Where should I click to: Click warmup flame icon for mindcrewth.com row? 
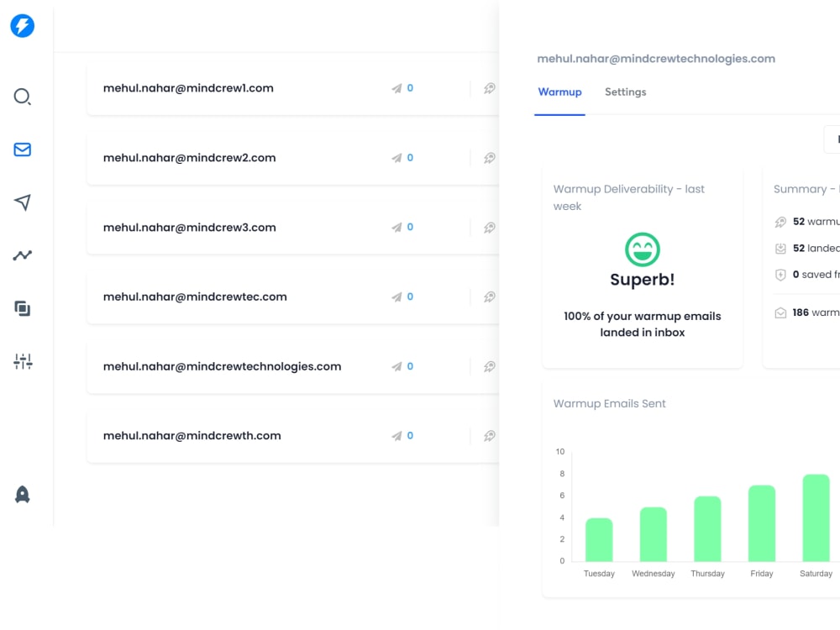489,436
